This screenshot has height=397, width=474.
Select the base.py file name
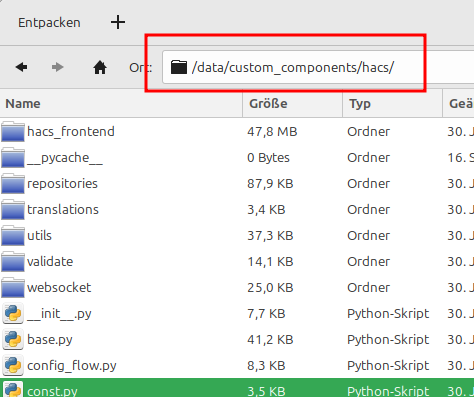coord(50,340)
